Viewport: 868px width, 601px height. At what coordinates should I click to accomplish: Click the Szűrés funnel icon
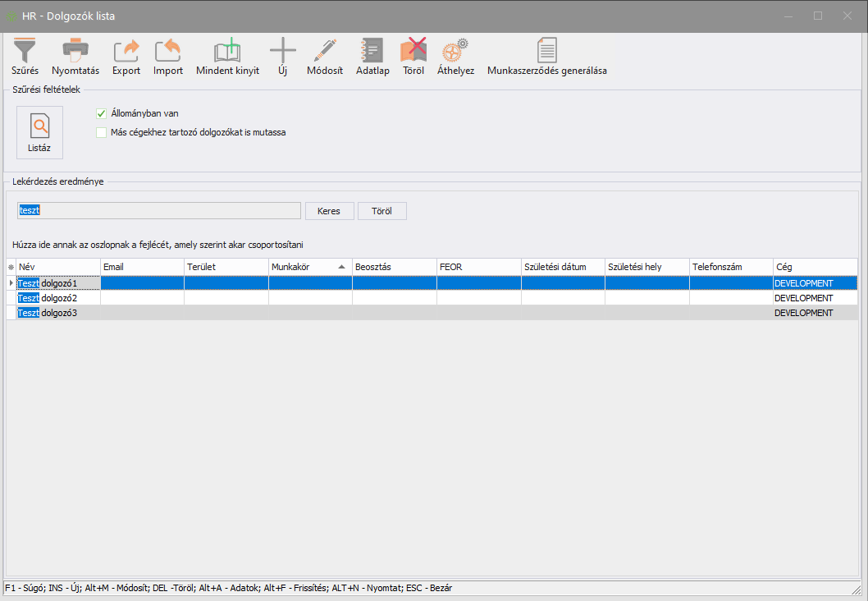tap(25, 51)
